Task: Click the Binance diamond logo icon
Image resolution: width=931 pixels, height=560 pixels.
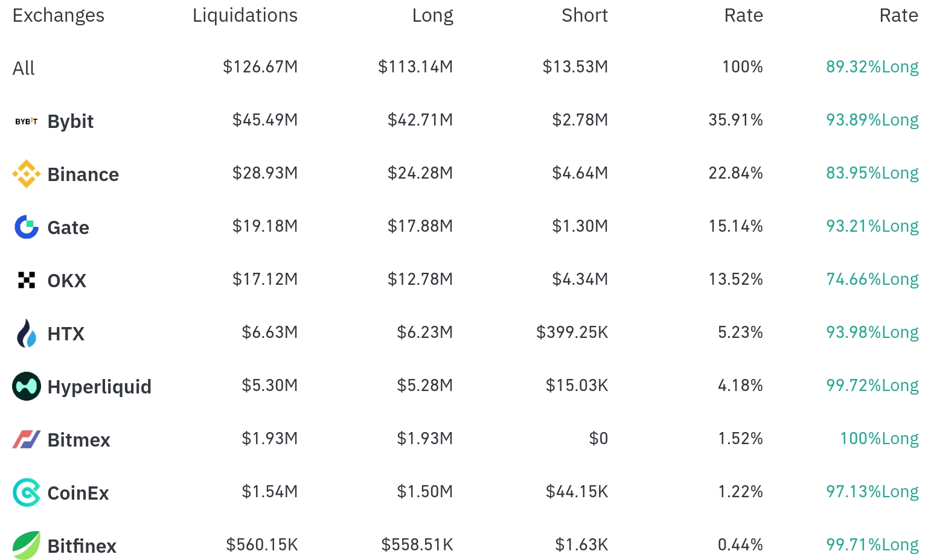Action: click(x=27, y=174)
